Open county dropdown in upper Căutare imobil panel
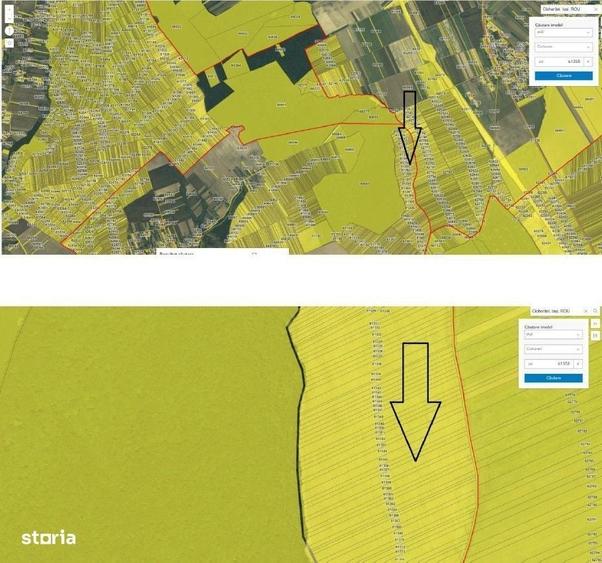The width and height of the screenshot is (602, 563). 564,33
